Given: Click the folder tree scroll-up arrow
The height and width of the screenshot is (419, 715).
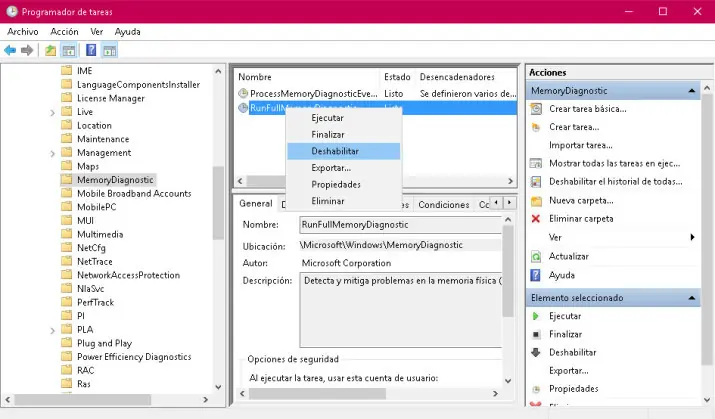Looking at the screenshot, I should 218,72.
